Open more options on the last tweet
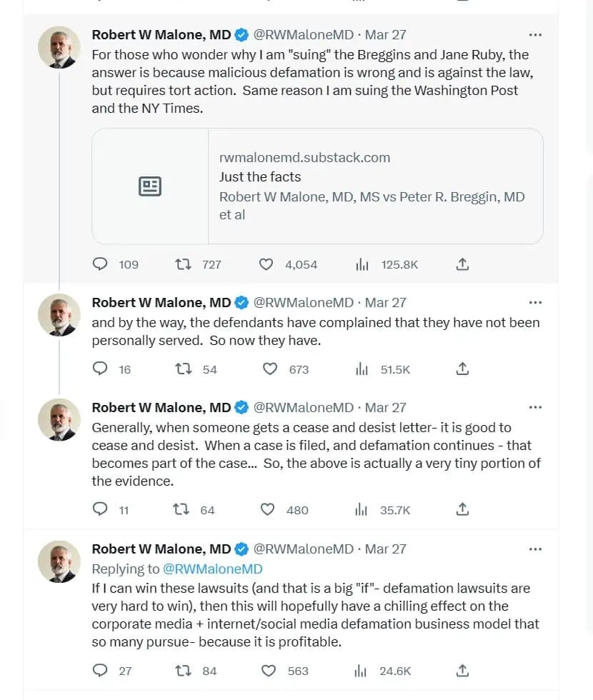 pos(535,549)
